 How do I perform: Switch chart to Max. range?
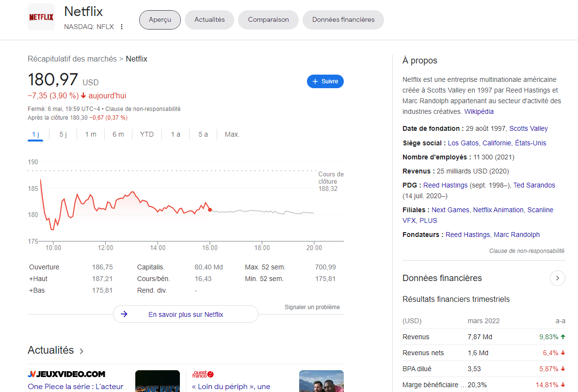coord(232,135)
